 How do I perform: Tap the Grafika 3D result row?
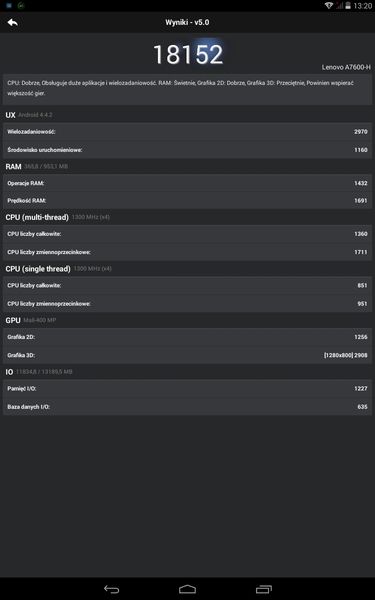(x=188, y=355)
